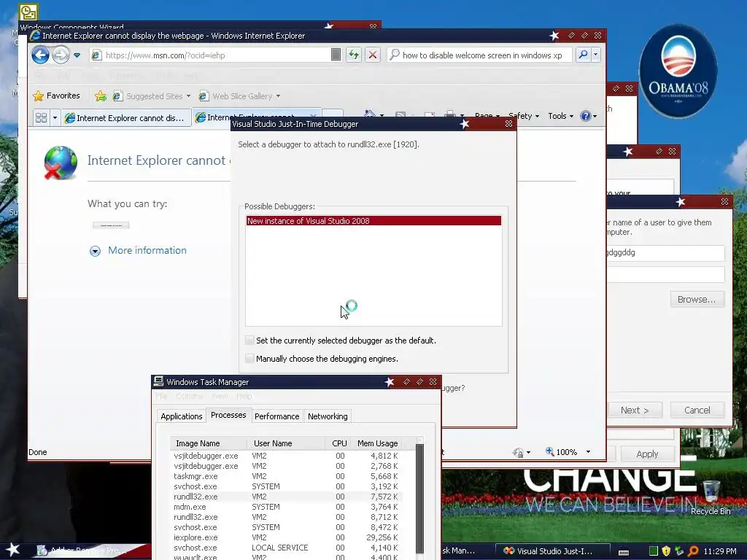Viewport: 747px width, 560px height.
Task: Click the Task Manager process list scrollbar
Action: click(419, 497)
